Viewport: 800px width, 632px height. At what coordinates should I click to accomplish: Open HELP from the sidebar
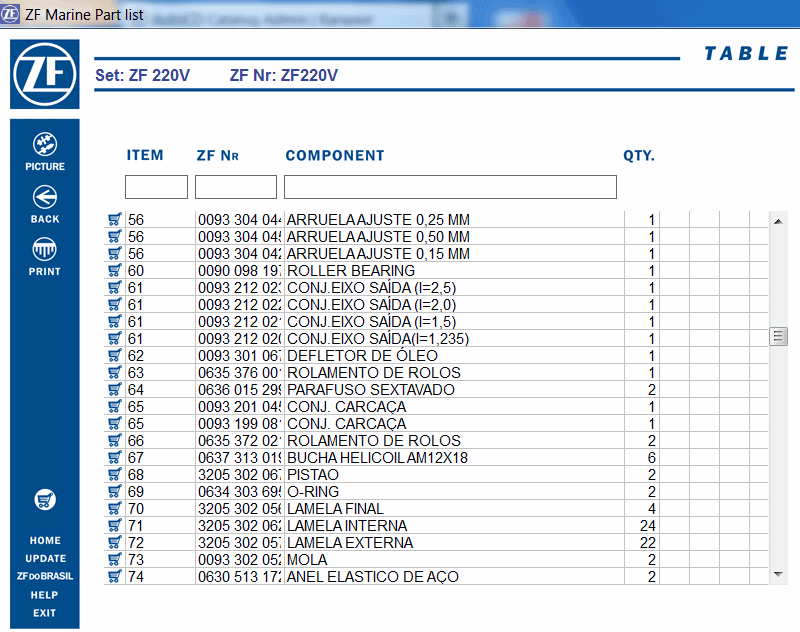click(x=44, y=595)
